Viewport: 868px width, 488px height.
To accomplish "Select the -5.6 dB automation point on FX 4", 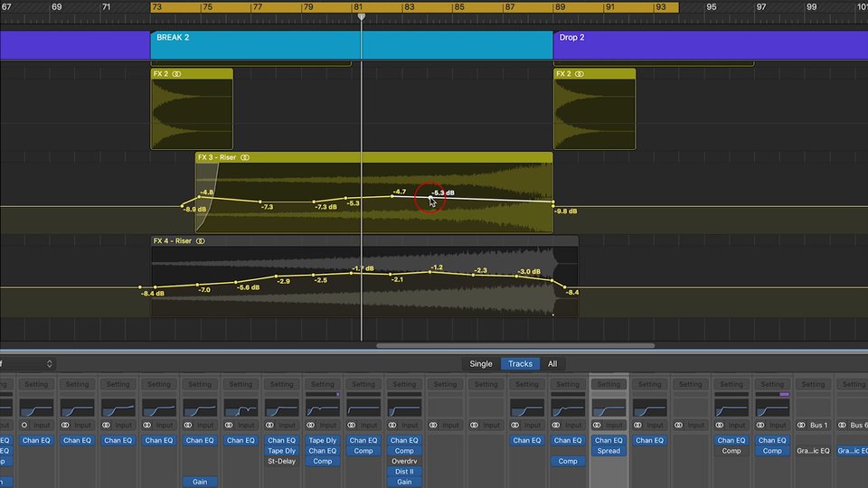I will 236,282.
